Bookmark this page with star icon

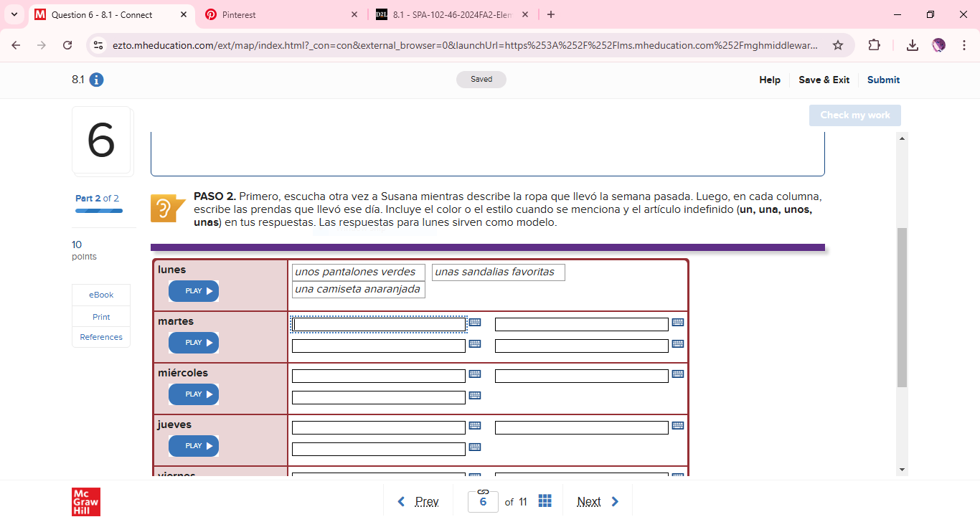pos(838,45)
